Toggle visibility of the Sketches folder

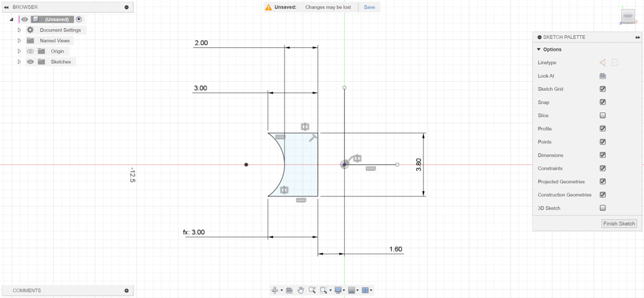click(30, 62)
